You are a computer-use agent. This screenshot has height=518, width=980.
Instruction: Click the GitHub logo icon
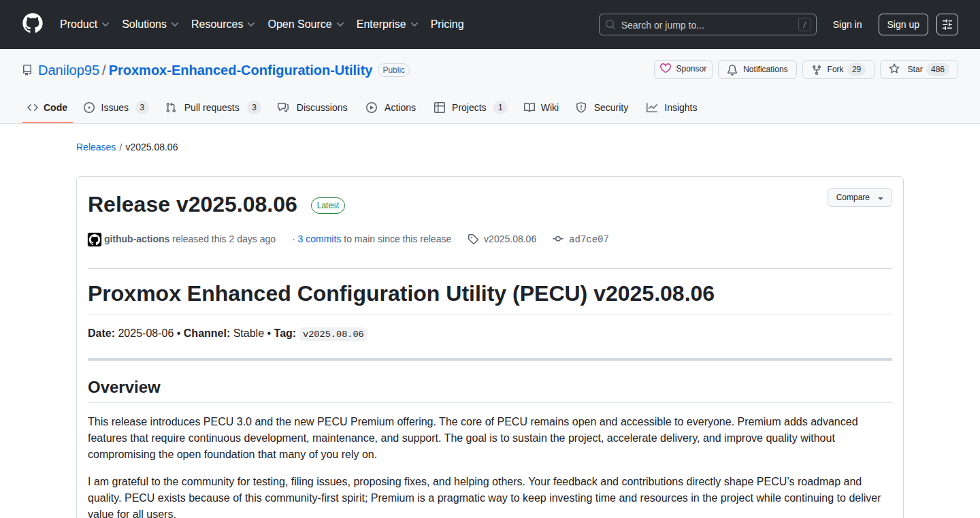pos(33,24)
